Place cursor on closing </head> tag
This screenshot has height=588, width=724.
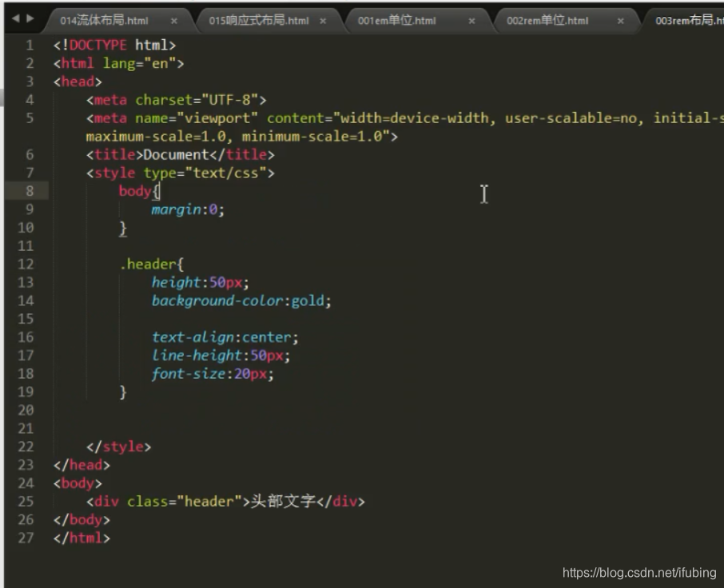(82, 465)
